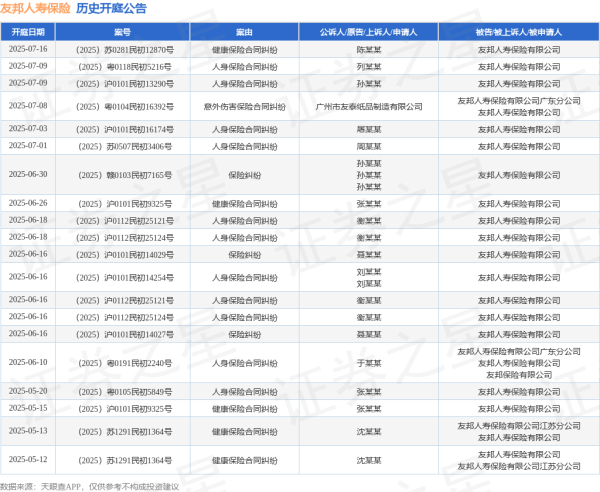Viewport: 600px width, 492px height.
Task: Open case number 赣0103民初7165号
Action: point(124,174)
